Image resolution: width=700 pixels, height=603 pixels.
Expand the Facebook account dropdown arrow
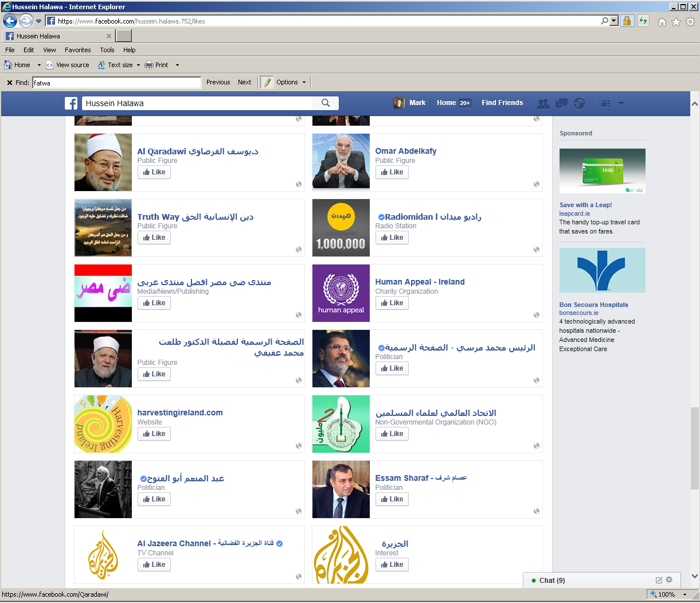pyautogui.click(x=621, y=104)
